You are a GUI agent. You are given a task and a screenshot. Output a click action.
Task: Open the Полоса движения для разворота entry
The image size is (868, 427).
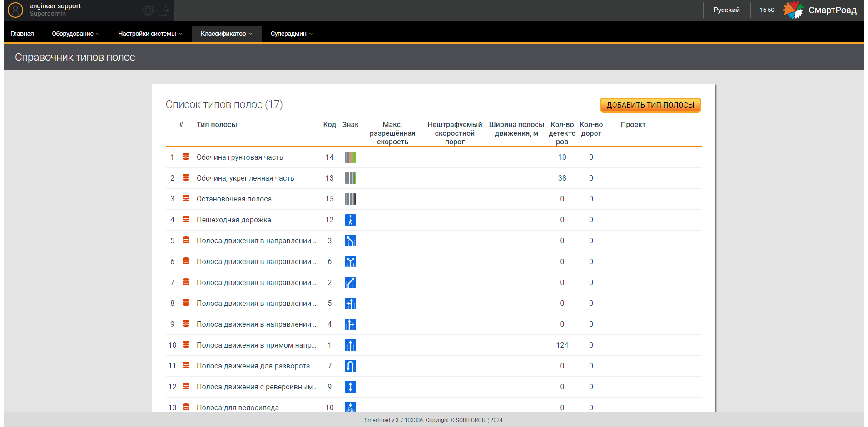pyautogui.click(x=253, y=366)
